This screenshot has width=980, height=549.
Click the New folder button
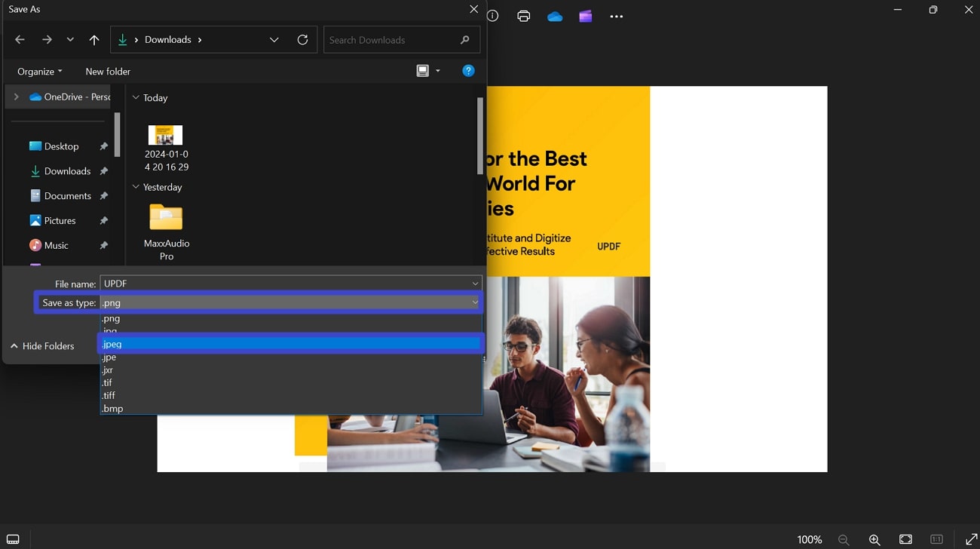click(108, 72)
